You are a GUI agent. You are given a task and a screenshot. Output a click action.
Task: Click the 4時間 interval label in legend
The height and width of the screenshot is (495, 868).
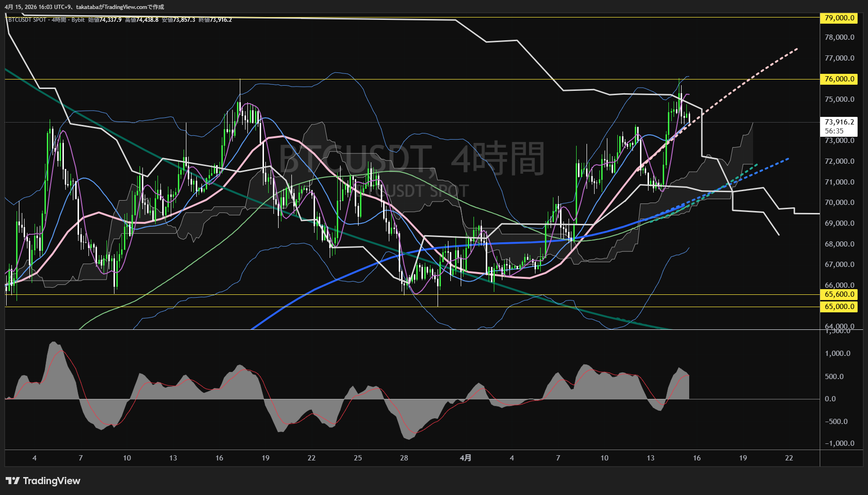(59, 20)
